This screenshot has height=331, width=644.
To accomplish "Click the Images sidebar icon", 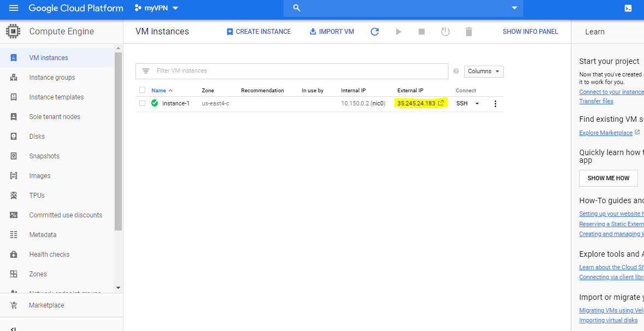I will pos(14,176).
